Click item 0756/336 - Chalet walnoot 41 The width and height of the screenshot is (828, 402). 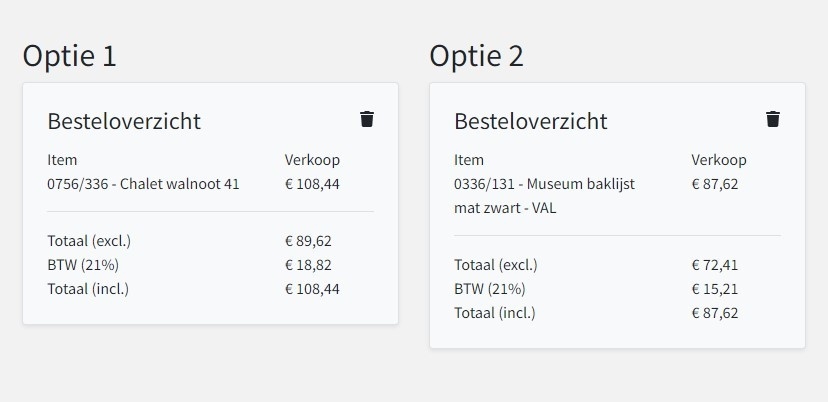point(143,184)
